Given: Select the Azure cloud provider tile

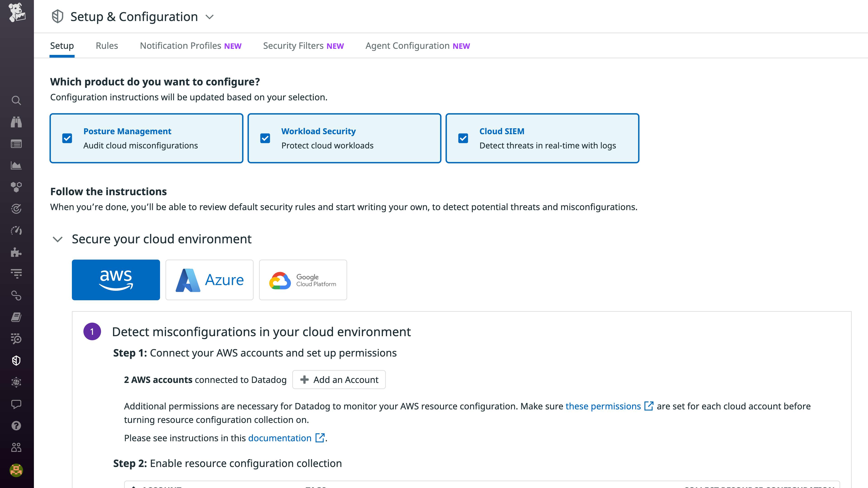Looking at the screenshot, I should point(209,279).
